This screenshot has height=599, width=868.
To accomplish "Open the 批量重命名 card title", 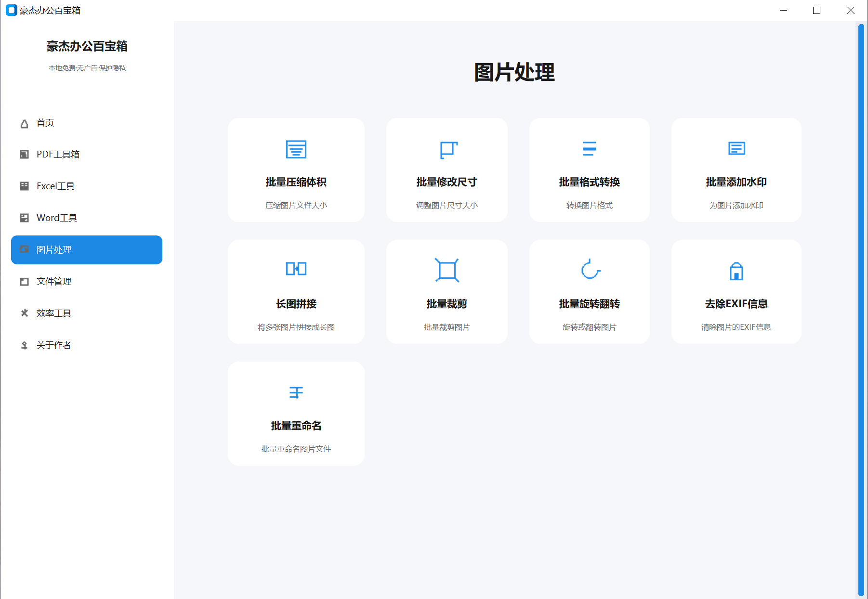I will pyautogui.click(x=296, y=426).
